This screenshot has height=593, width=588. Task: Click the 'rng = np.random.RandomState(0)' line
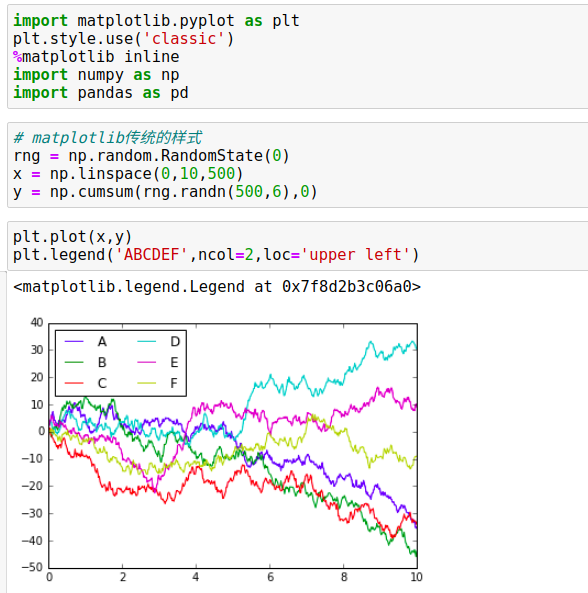[151, 155]
